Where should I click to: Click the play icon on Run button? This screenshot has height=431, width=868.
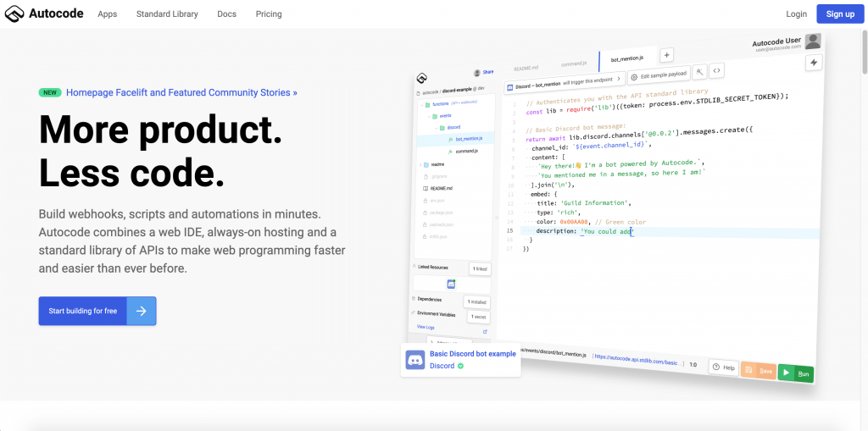click(787, 373)
